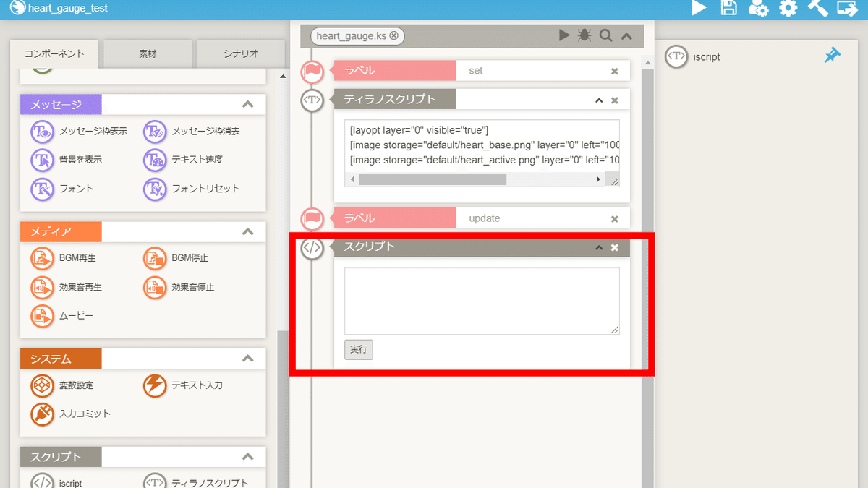The image size is (868, 488).
Task: Collapse the スクリプト block in scenario
Action: click(x=599, y=248)
